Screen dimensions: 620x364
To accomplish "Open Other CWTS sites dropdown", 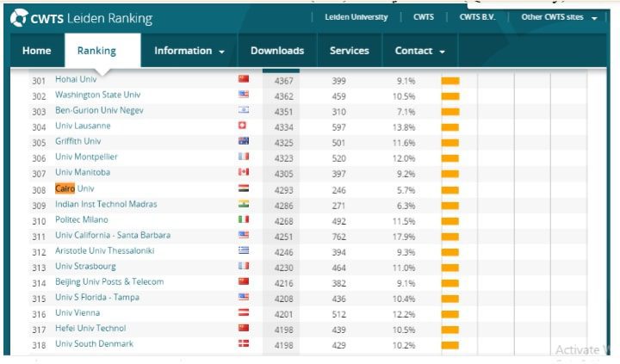I will [559, 17].
